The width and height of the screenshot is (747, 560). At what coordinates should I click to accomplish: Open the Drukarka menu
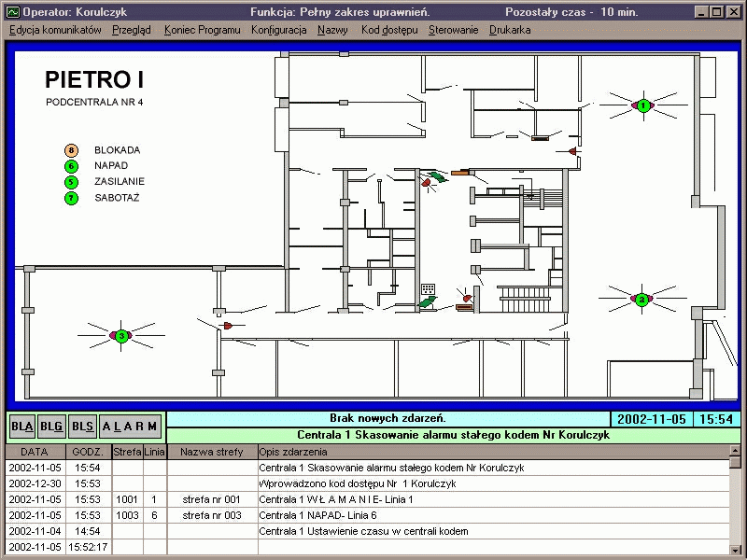(x=509, y=30)
